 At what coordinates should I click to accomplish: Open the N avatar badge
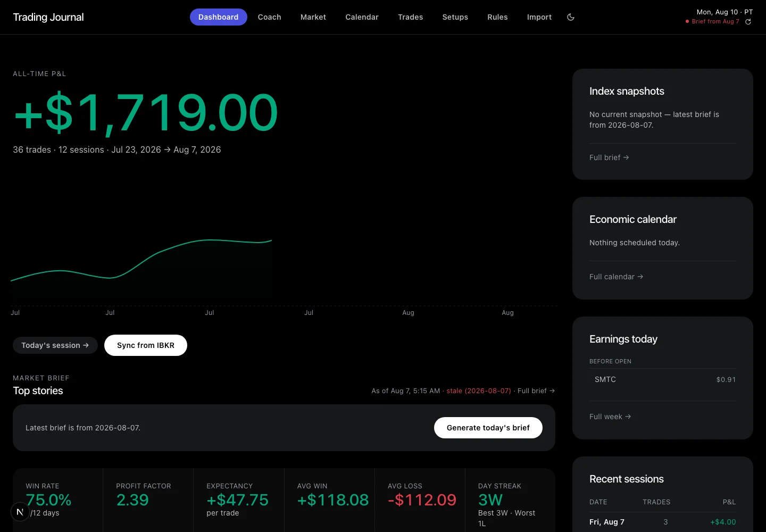click(20, 512)
